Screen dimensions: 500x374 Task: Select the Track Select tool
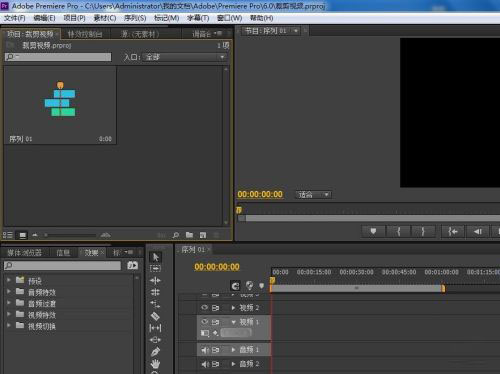pos(155,268)
